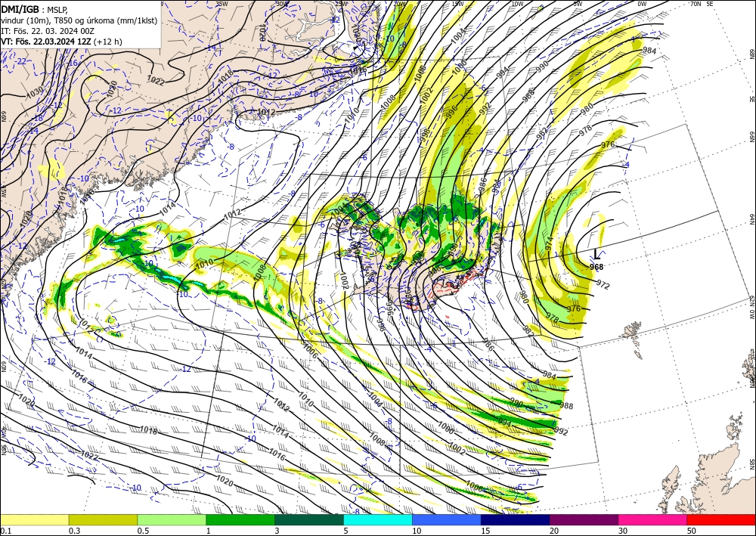Select the dark green 3–5 legend swatch
This screenshot has width=756, height=536.
pos(309,519)
